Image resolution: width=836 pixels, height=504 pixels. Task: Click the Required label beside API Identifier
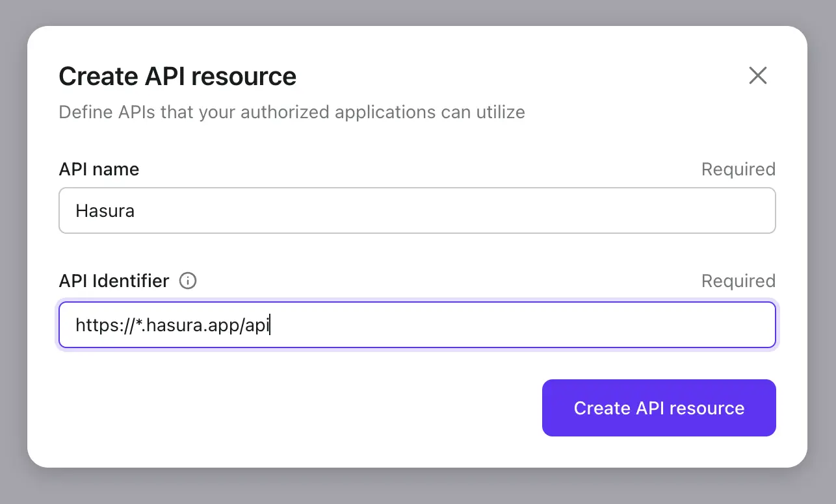[738, 281]
